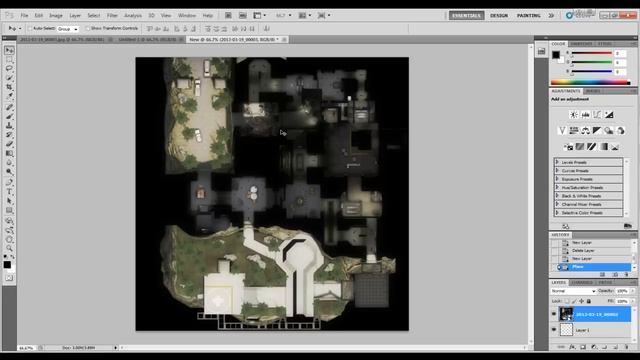Select the Clone Stamp tool
The width and height of the screenshot is (640, 360).
pos(9,125)
